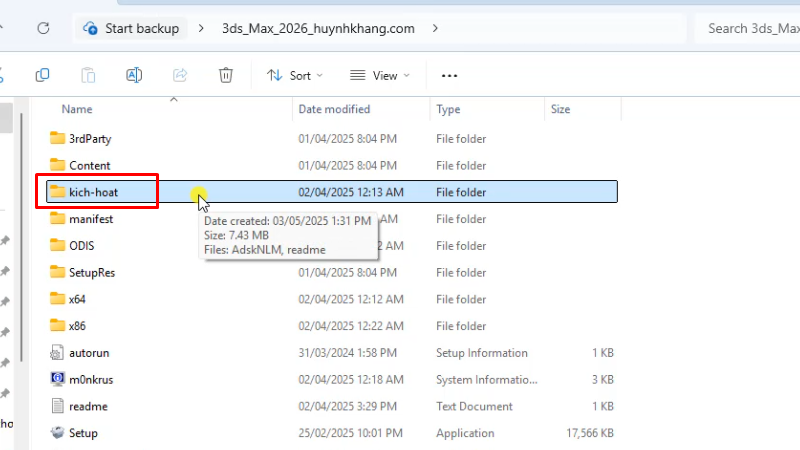Sort by the Date modified column header
The height and width of the screenshot is (450, 800).
[334, 109]
